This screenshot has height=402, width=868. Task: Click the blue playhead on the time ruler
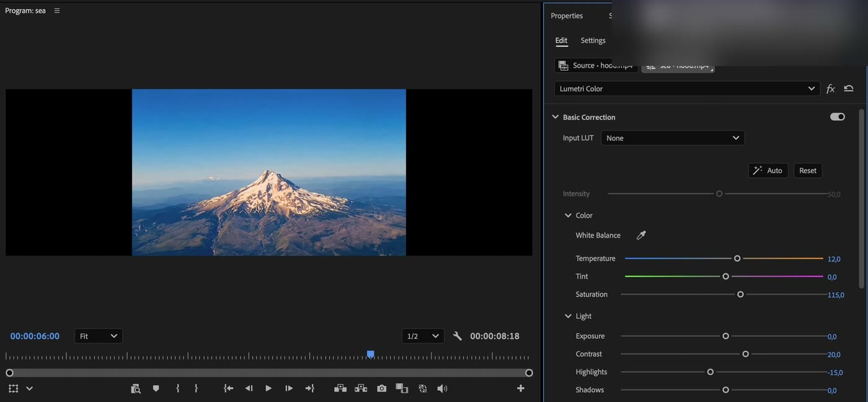click(370, 354)
